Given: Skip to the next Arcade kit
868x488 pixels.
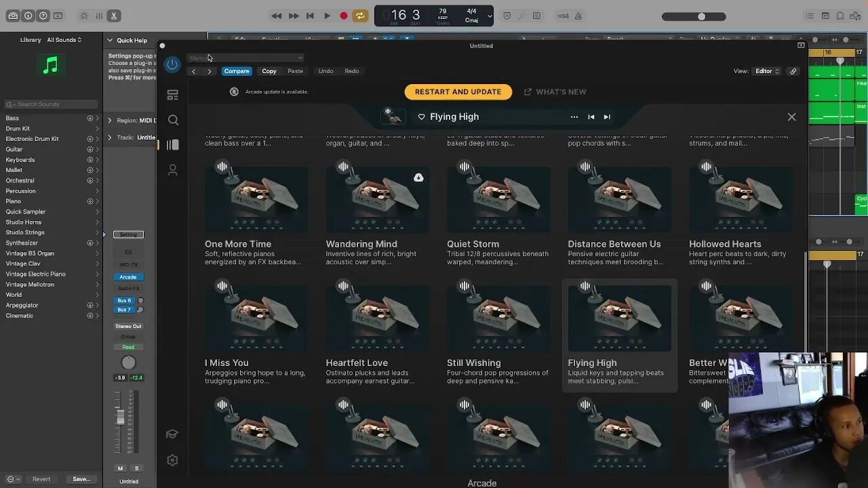Looking at the screenshot, I should (x=607, y=117).
